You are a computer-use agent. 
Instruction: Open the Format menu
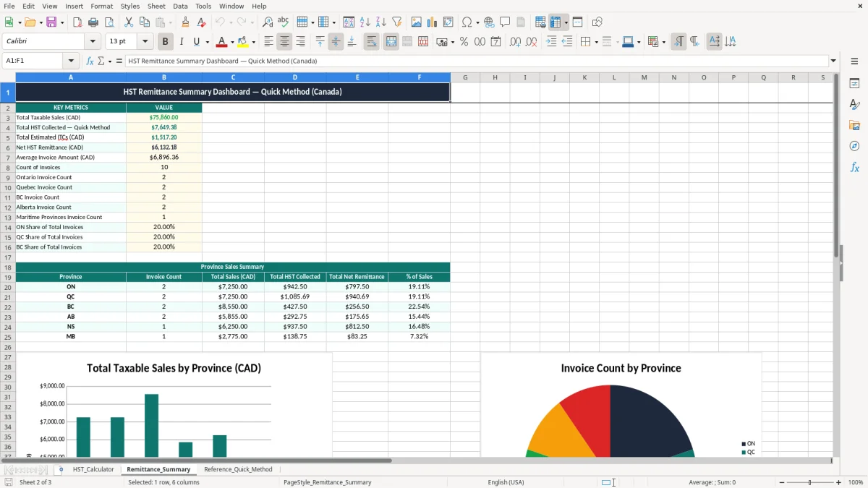click(101, 6)
